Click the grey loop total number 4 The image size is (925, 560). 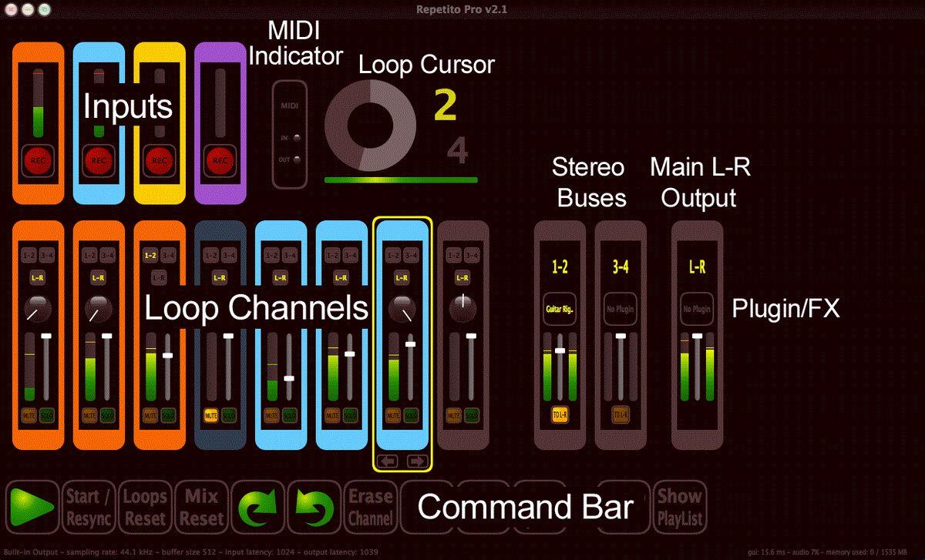pyautogui.click(x=458, y=152)
